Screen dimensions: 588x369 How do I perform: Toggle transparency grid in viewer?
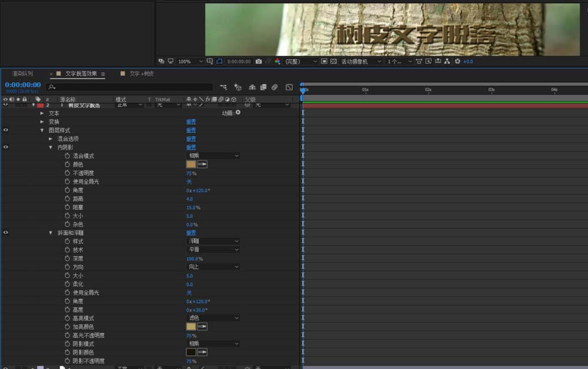click(333, 62)
